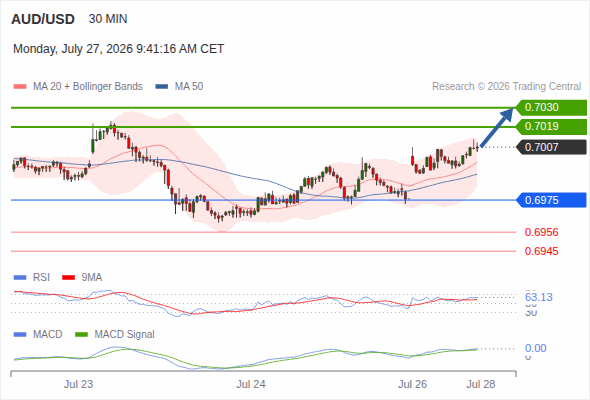
Task: Click the Research Trading Central copyright text
Action: tap(506, 87)
